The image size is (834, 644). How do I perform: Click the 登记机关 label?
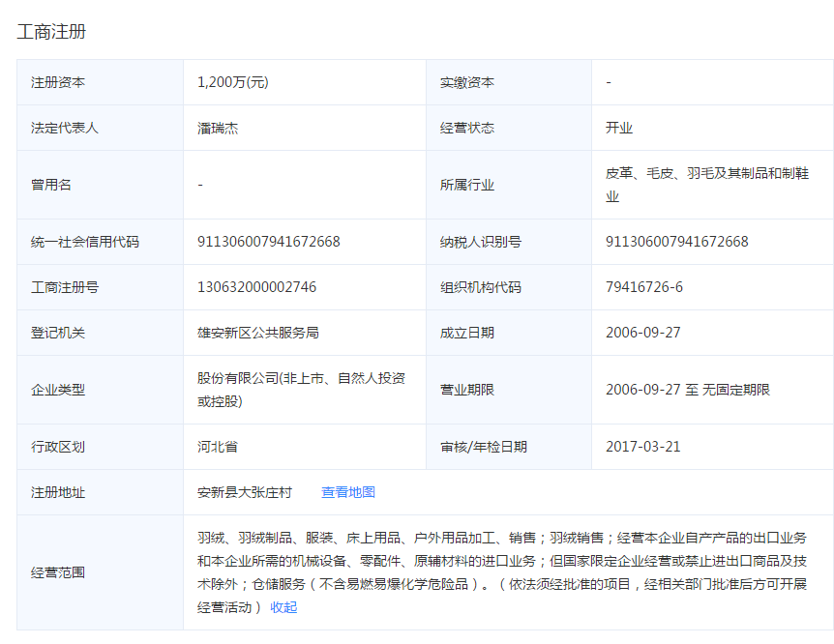[x=58, y=333]
